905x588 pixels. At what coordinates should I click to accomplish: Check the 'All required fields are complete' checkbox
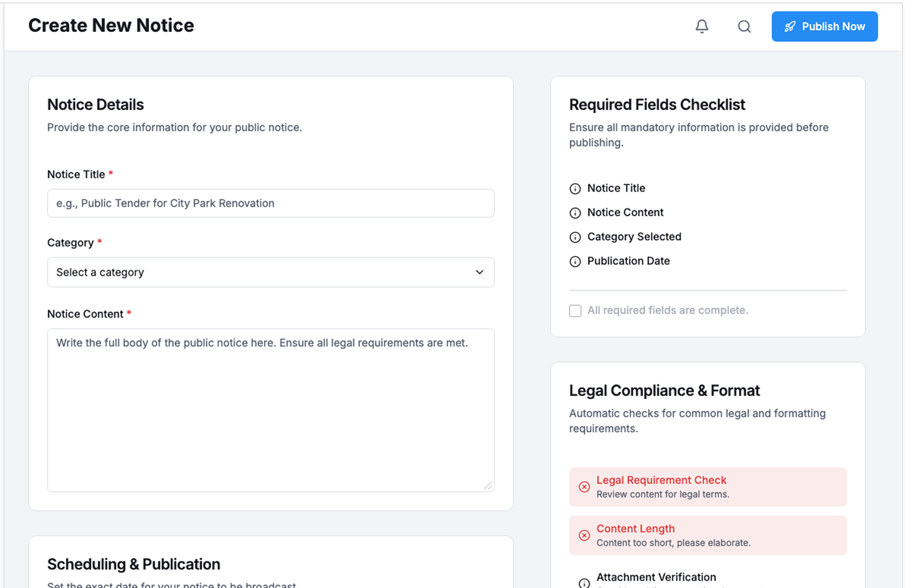[575, 311]
